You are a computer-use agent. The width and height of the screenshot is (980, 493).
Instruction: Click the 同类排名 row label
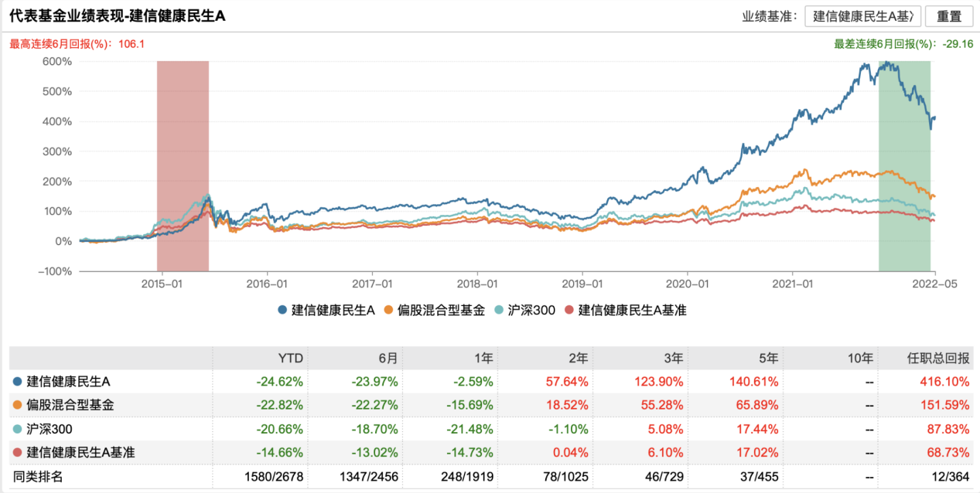38,477
